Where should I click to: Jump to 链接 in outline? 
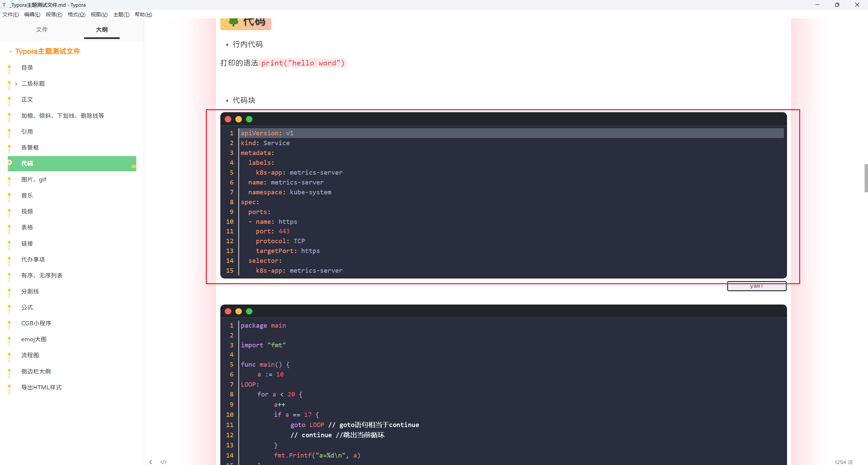point(27,244)
